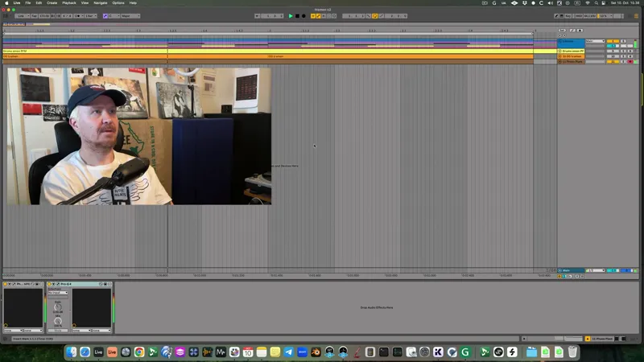
Task: Start playback with the green Play button
Action: tap(291, 16)
